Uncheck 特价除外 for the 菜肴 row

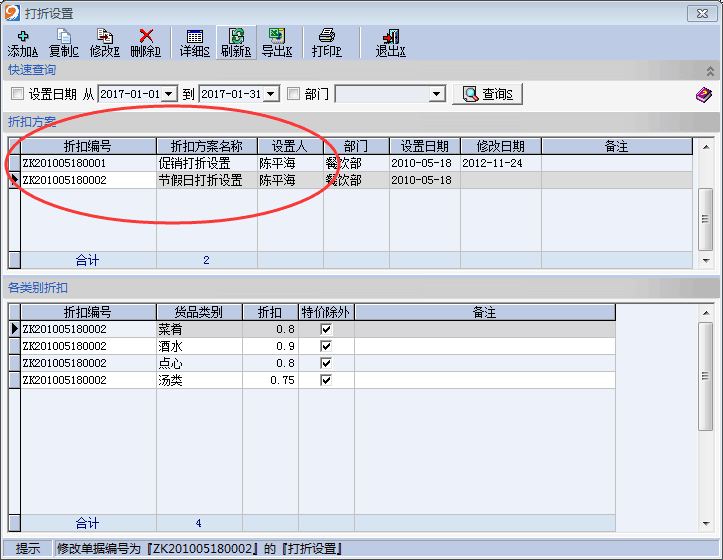325,329
